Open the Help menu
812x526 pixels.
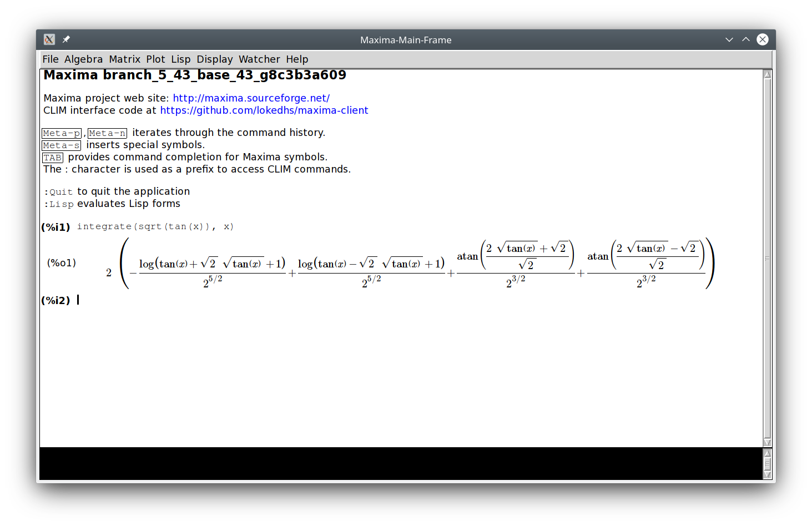(297, 59)
